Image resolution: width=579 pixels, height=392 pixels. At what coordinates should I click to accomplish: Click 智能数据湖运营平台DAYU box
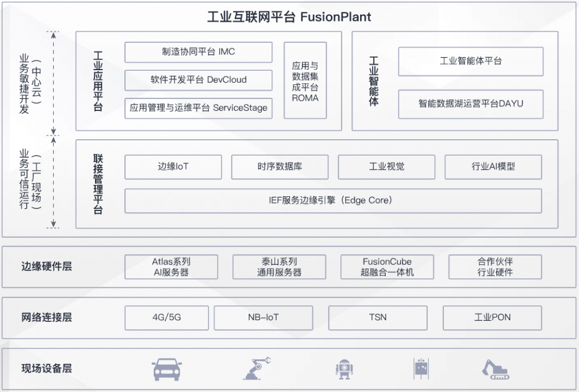(470, 104)
